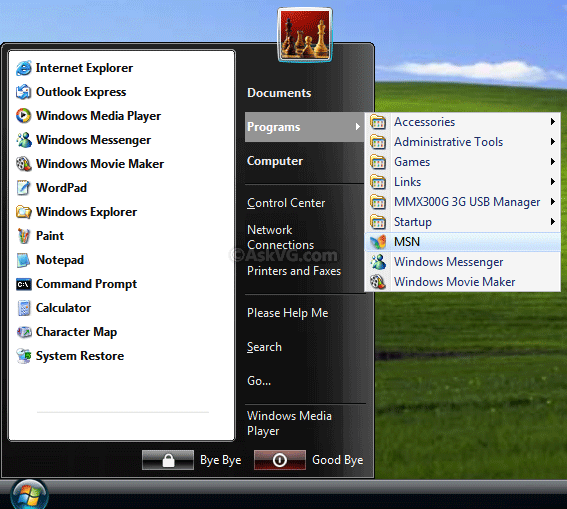
Task: Click the Calculator label
Action: point(63,308)
